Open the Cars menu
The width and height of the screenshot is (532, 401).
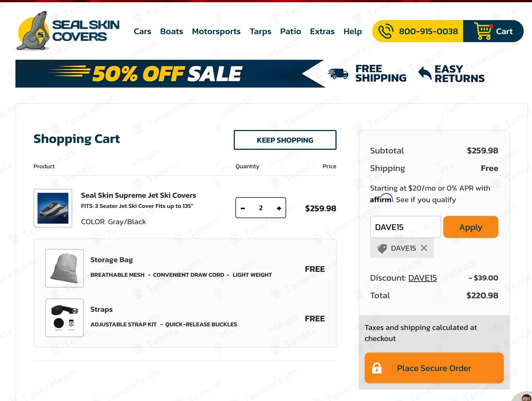click(x=142, y=31)
